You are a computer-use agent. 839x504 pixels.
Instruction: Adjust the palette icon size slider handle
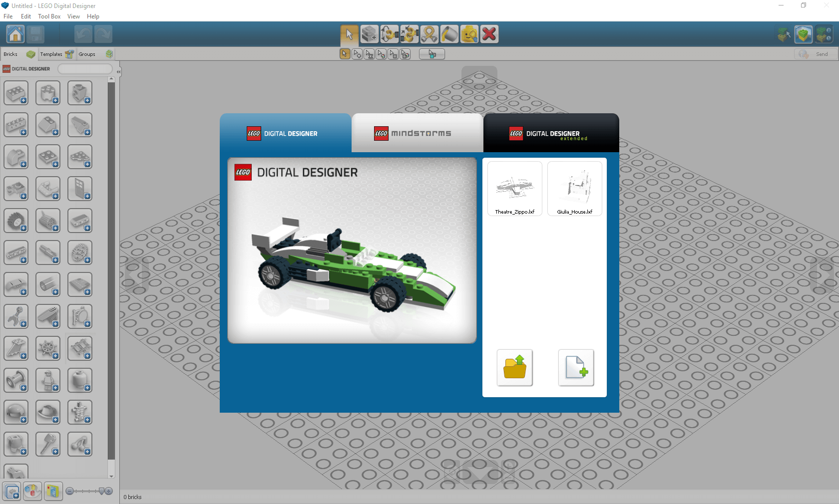[102, 492]
